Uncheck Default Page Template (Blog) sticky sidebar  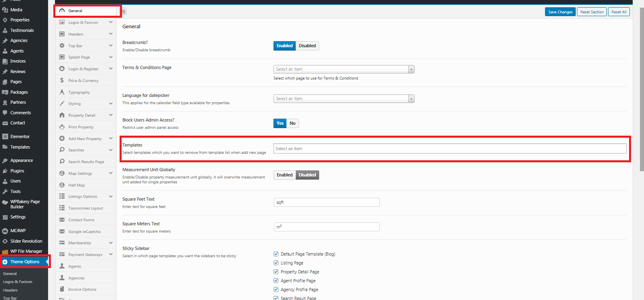(x=276, y=254)
